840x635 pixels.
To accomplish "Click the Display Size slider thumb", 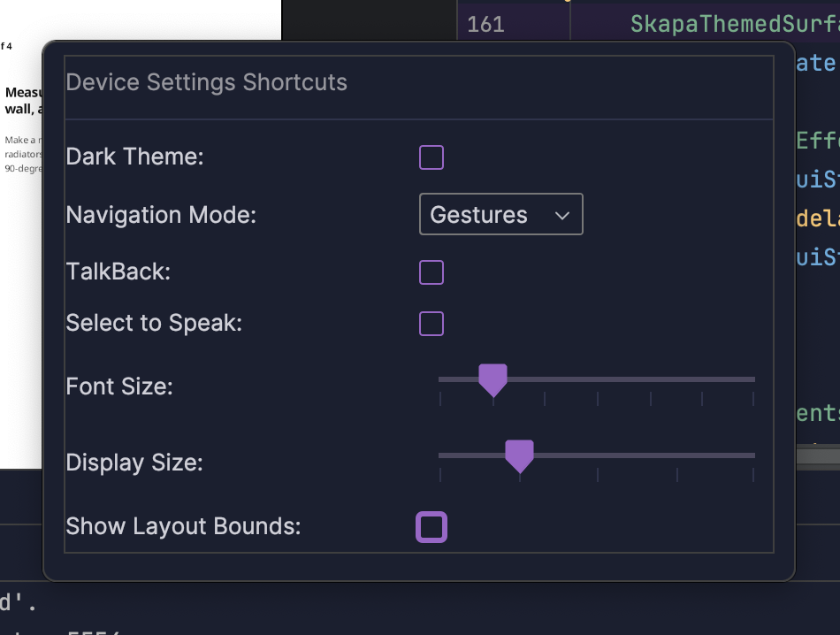I will [x=519, y=455].
